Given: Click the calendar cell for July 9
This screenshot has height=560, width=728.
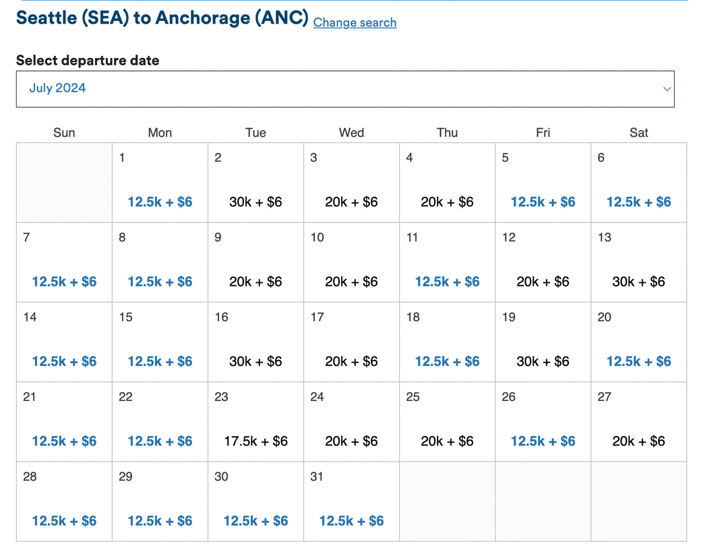Looking at the screenshot, I should pyautogui.click(x=255, y=263).
